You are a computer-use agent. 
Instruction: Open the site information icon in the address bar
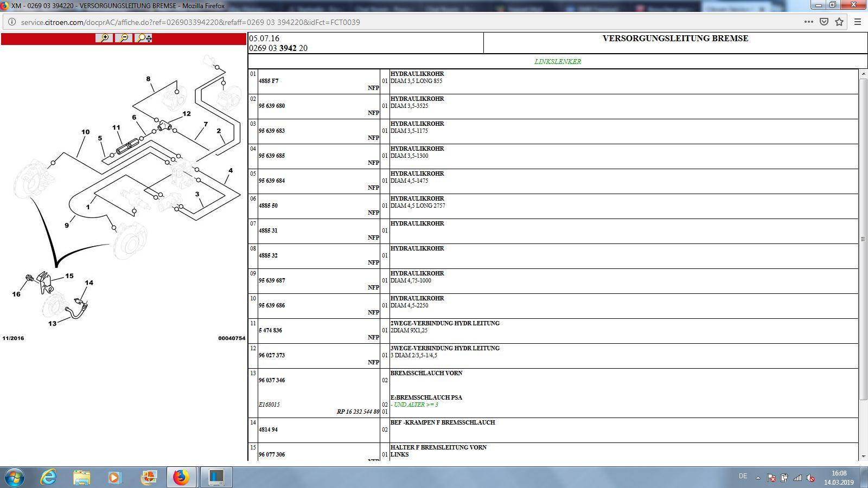coord(11,22)
